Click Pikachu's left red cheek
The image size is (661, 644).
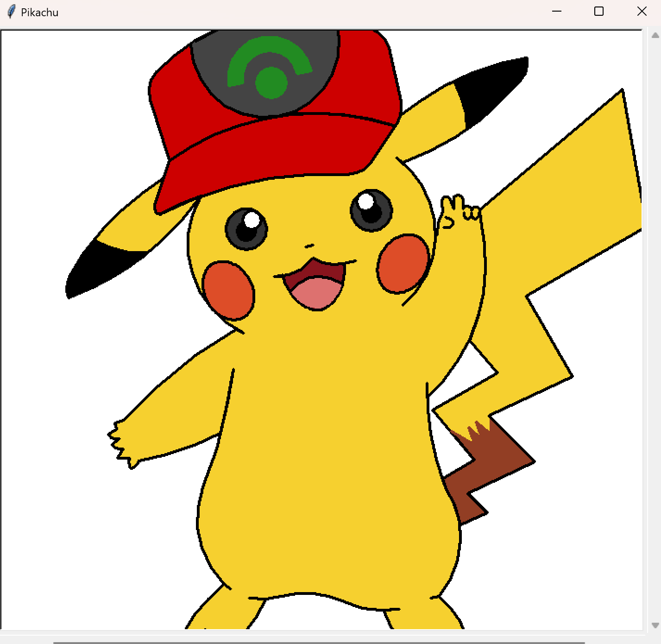pyautogui.click(x=229, y=290)
